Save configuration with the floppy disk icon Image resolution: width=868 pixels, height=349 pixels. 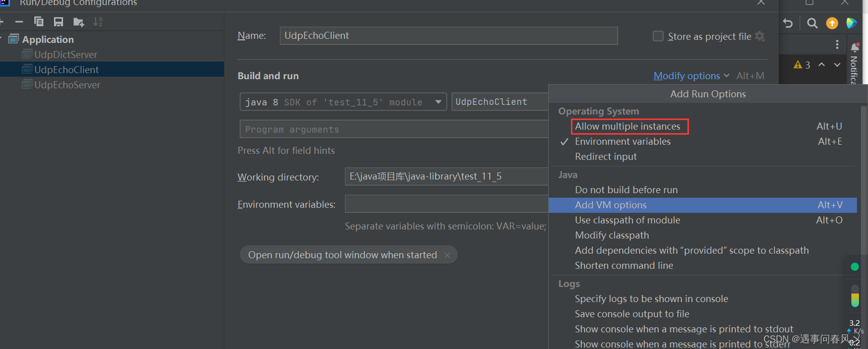pyautogui.click(x=59, y=22)
